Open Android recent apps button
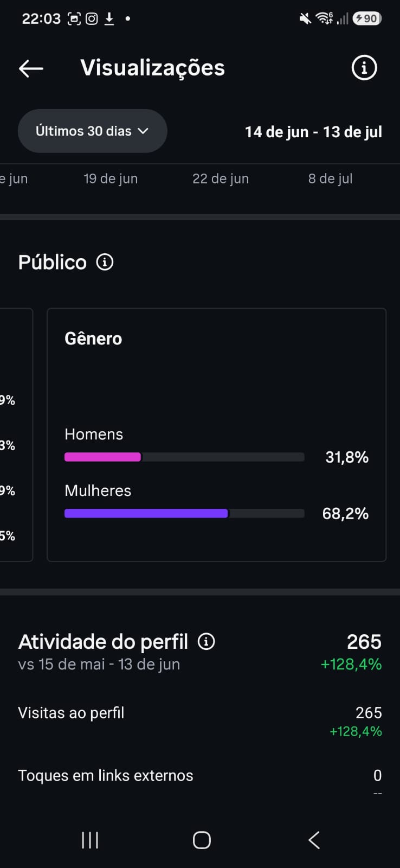Image resolution: width=400 pixels, height=868 pixels. click(x=90, y=840)
